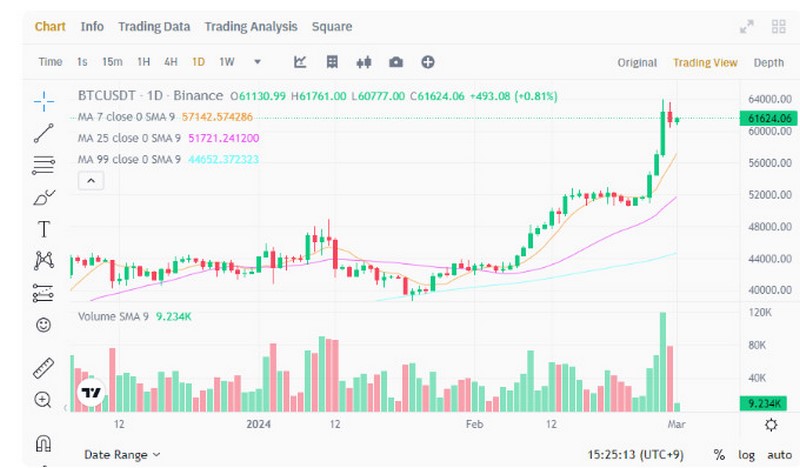Open chart settings gear
This screenshot has width=800, height=468.
pos(771,425)
